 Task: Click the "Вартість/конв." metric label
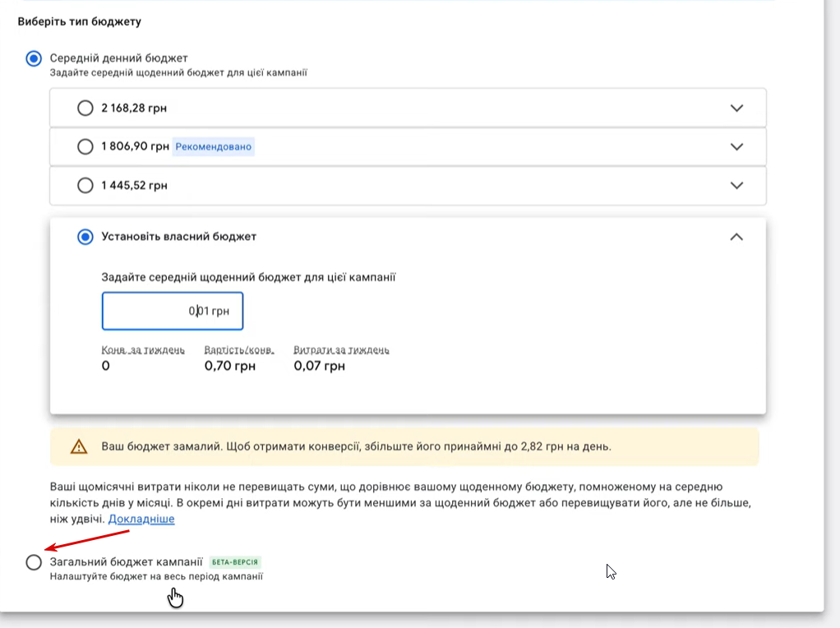[239, 350]
